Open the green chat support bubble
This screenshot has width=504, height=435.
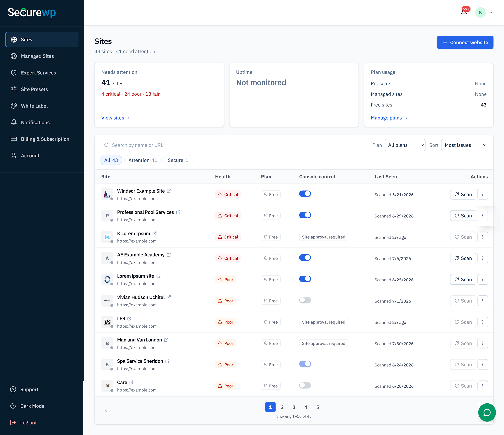(x=487, y=412)
